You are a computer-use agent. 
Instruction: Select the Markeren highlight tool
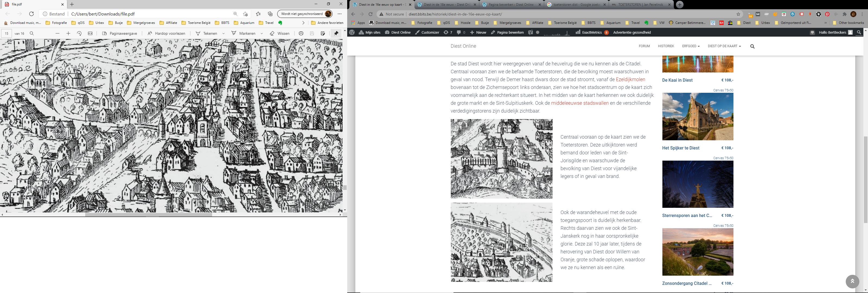[243, 33]
